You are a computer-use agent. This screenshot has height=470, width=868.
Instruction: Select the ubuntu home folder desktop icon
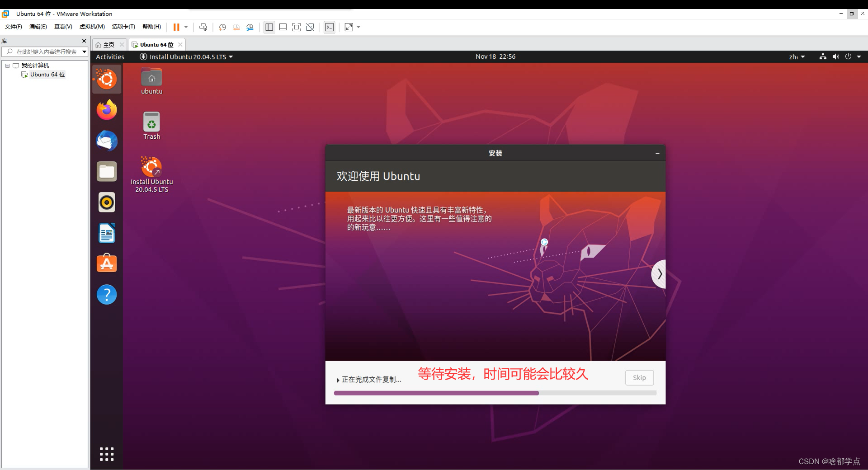(151, 81)
